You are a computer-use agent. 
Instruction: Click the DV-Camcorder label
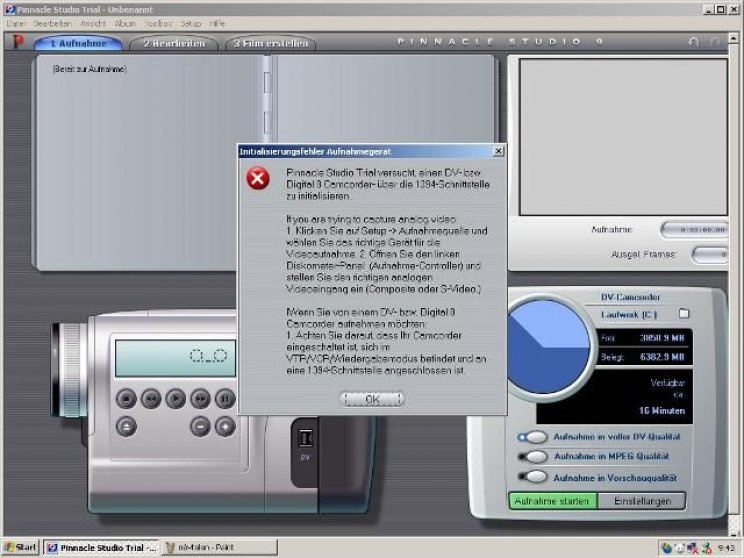click(630, 297)
